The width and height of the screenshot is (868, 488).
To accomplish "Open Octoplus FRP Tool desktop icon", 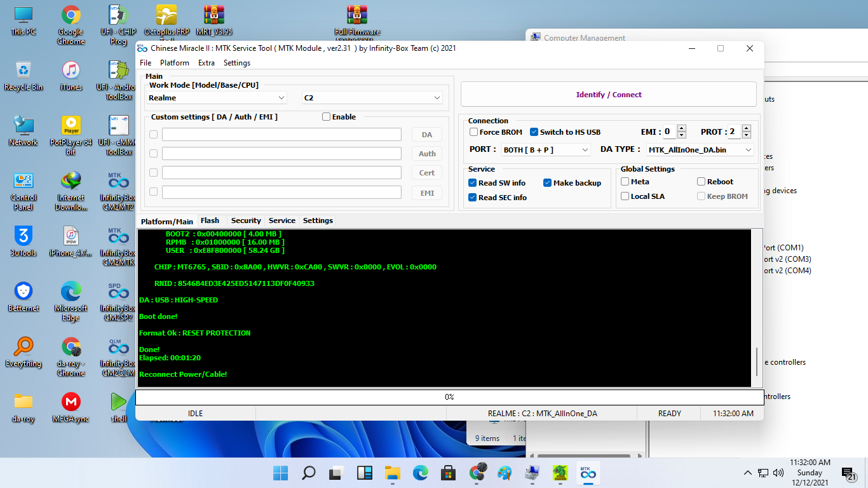I will click(x=166, y=22).
